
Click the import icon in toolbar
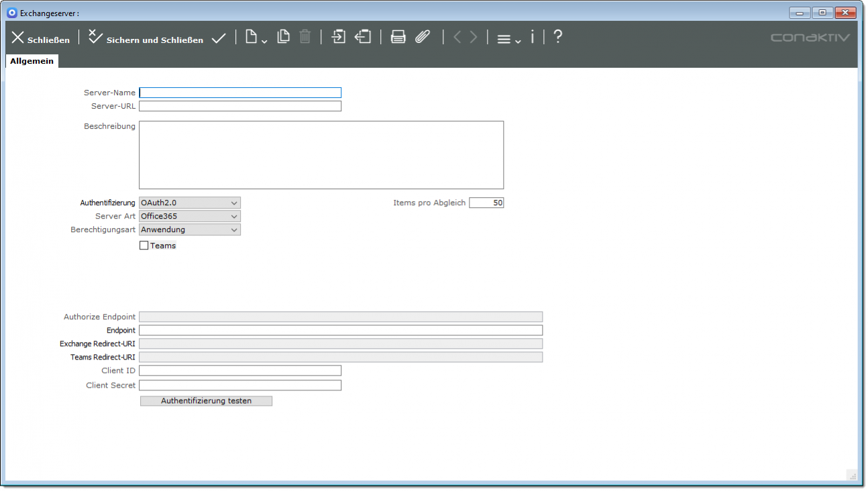[x=339, y=37]
